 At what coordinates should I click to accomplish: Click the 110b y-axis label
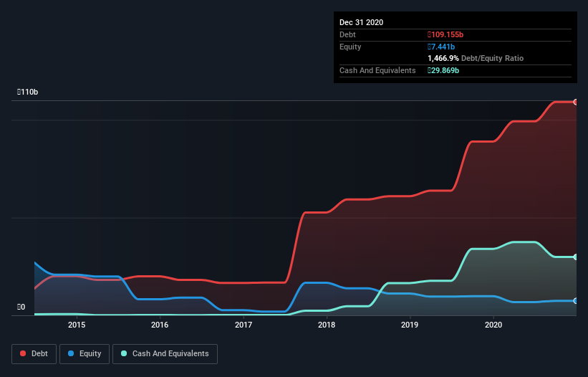click(x=27, y=92)
